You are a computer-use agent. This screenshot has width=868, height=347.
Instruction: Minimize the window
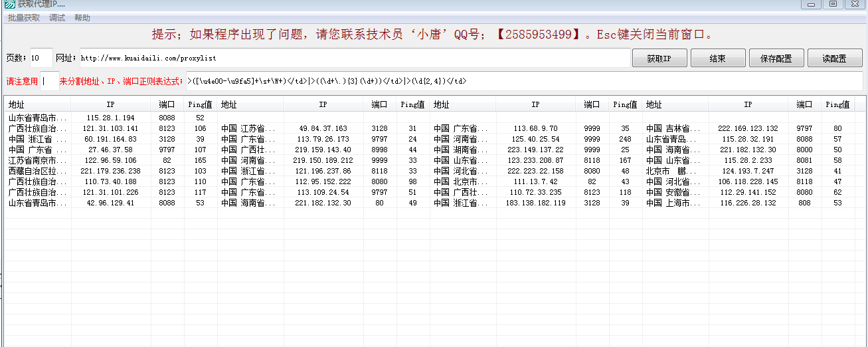pos(811,4)
